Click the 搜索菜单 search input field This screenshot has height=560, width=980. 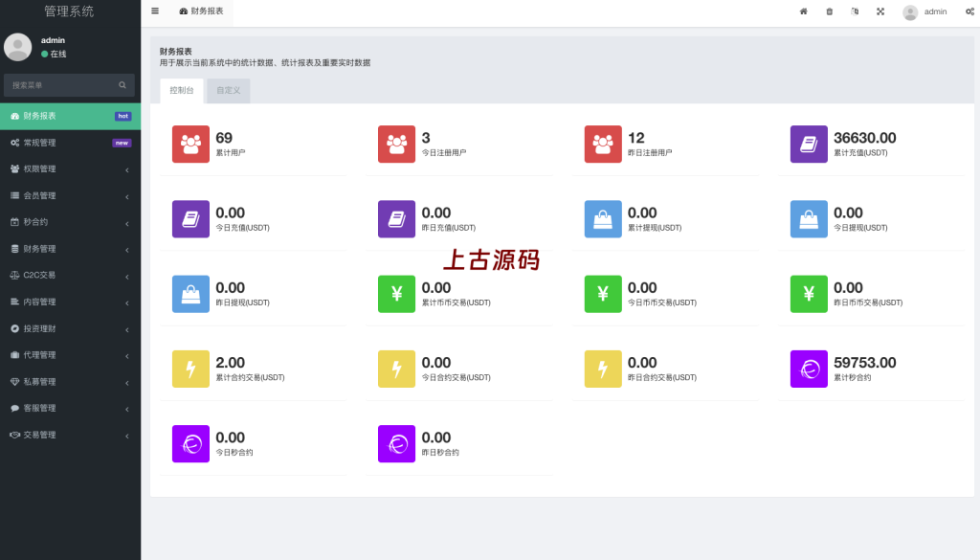(69, 85)
